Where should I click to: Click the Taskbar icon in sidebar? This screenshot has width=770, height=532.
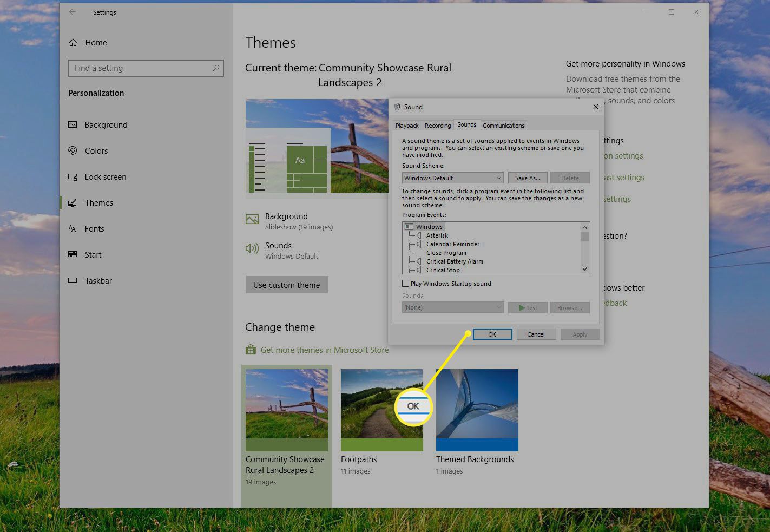73,281
